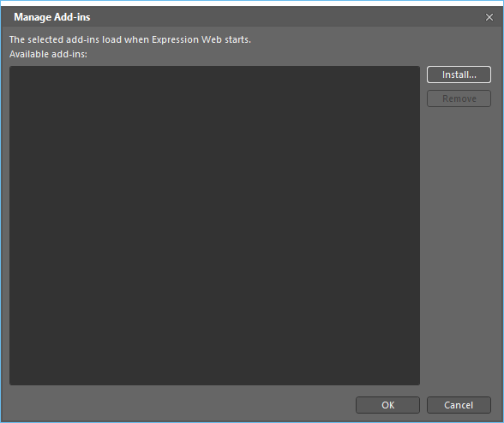Click the button to install an add-in

459,74
